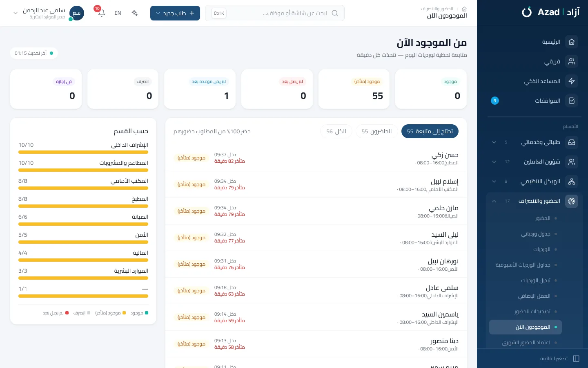
Task: Expand طلباتي وخدماتي section chevron
Action: click(494, 142)
